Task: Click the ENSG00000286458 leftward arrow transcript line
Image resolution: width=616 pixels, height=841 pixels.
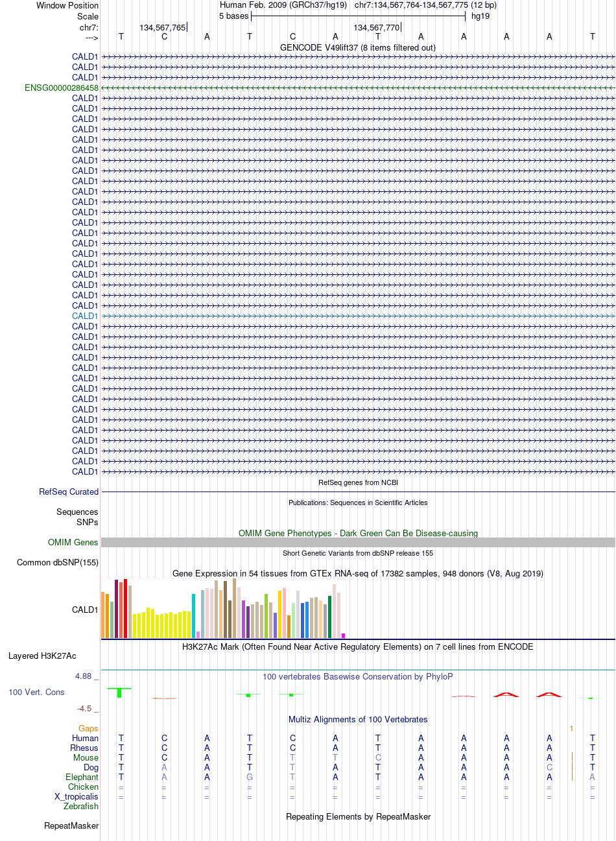Action: (358, 88)
